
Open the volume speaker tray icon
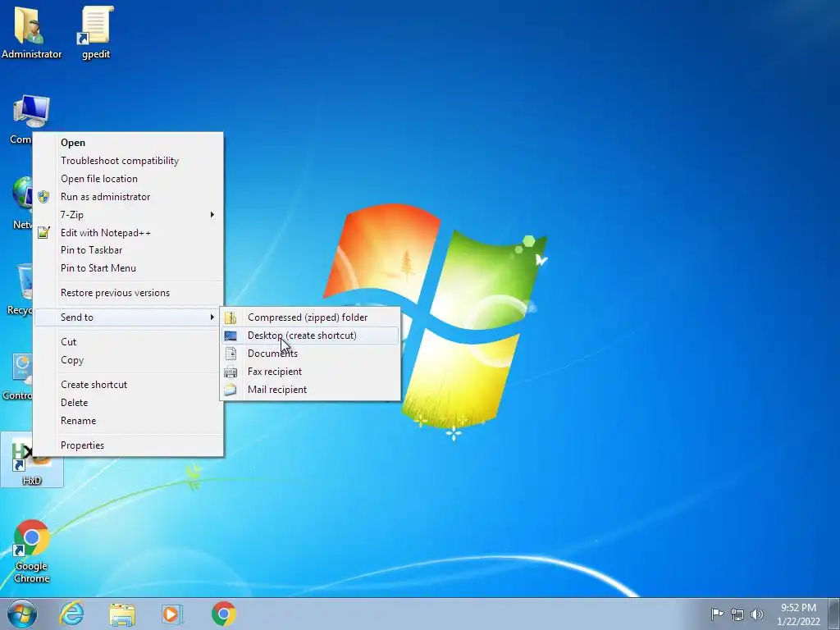click(757, 614)
